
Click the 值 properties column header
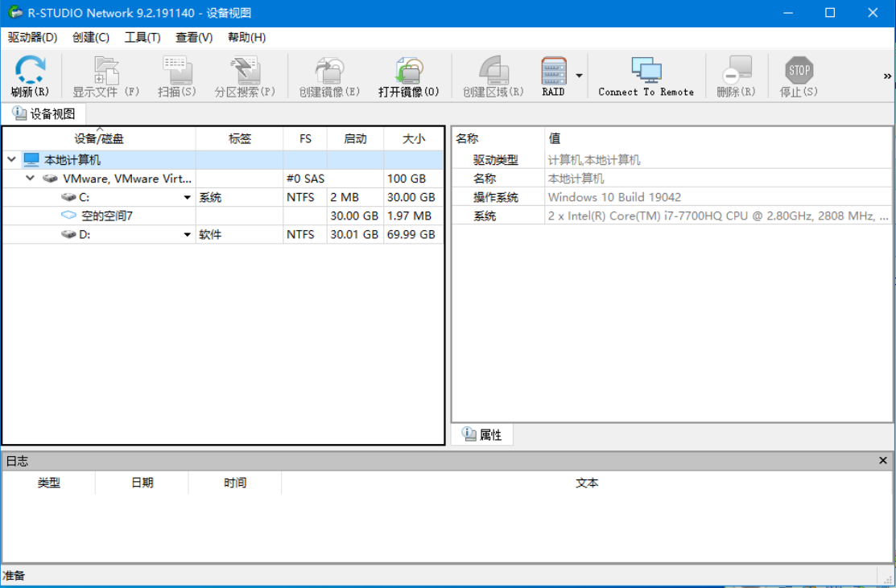coord(718,138)
